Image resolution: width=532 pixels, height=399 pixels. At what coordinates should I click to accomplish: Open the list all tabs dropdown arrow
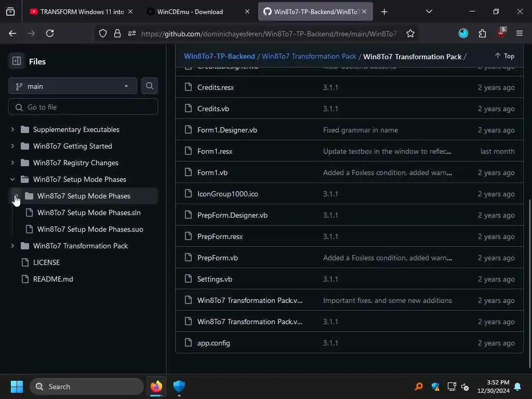tap(429, 11)
